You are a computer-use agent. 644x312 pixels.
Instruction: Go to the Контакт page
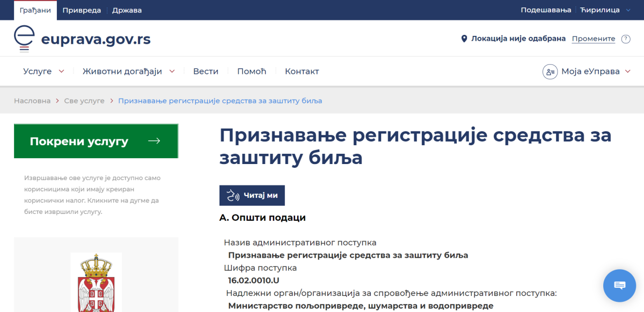tap(302, 71)
